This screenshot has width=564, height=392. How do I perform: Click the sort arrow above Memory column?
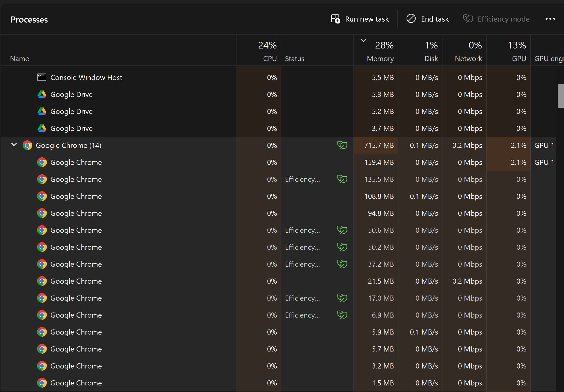coord(363,41)
